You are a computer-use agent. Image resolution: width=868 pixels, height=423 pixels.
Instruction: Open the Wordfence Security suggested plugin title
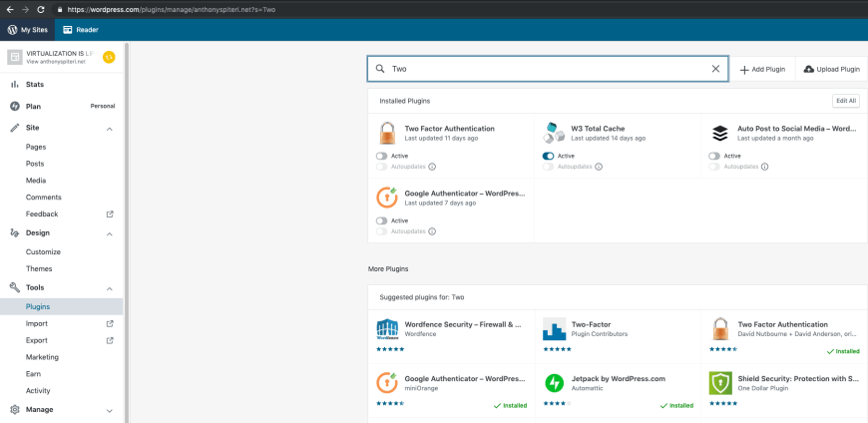[463, 324]
